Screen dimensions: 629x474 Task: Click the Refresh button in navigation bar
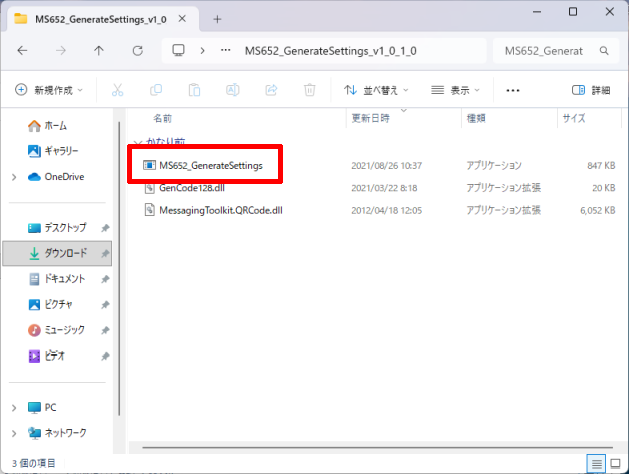[136, 51]
